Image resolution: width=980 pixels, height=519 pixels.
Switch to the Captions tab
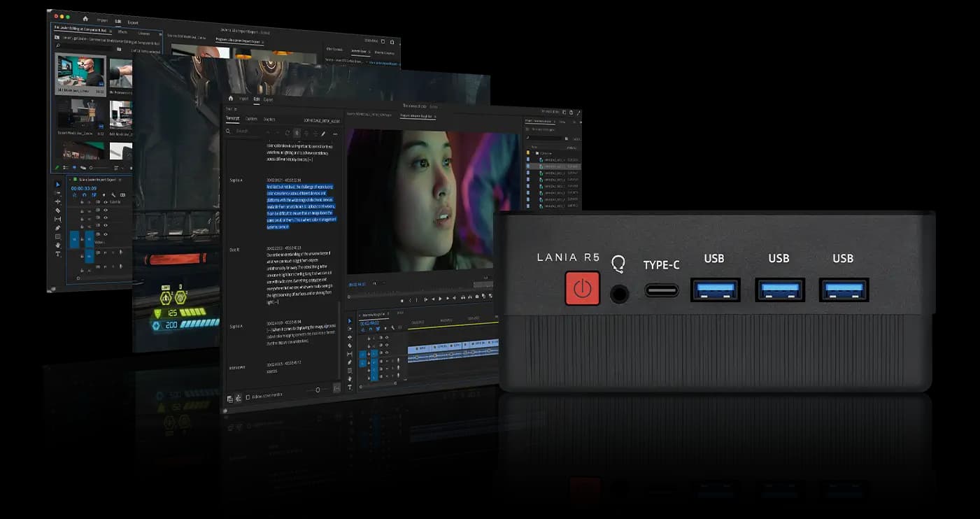point(251,119)
